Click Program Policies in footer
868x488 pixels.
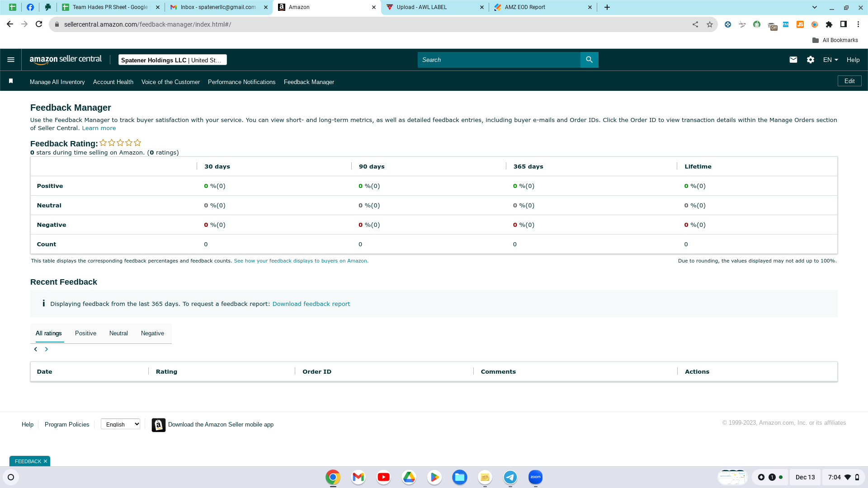[67, 425]
